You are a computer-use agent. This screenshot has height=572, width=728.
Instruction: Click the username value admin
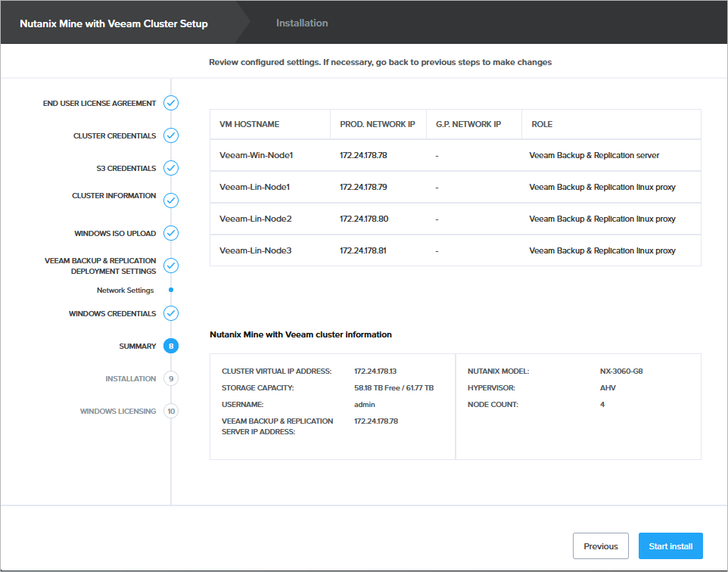[365, 404]
